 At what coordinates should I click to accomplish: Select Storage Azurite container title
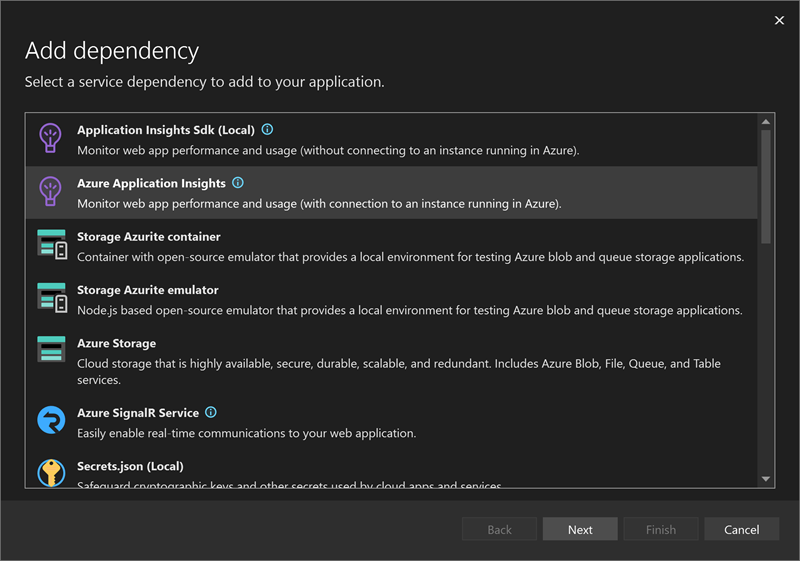pyautogui.click(x=149, y=237)
